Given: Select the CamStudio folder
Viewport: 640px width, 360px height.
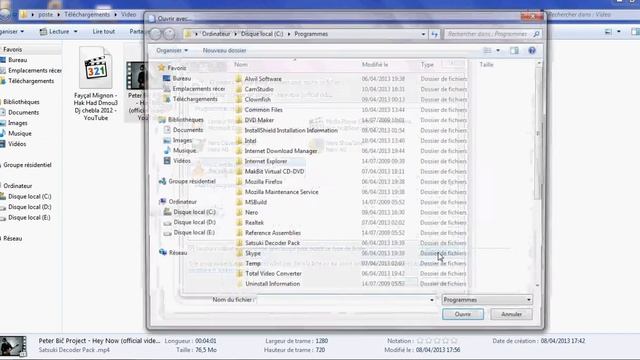Looking at the screenshot, I should pos(259,89).
